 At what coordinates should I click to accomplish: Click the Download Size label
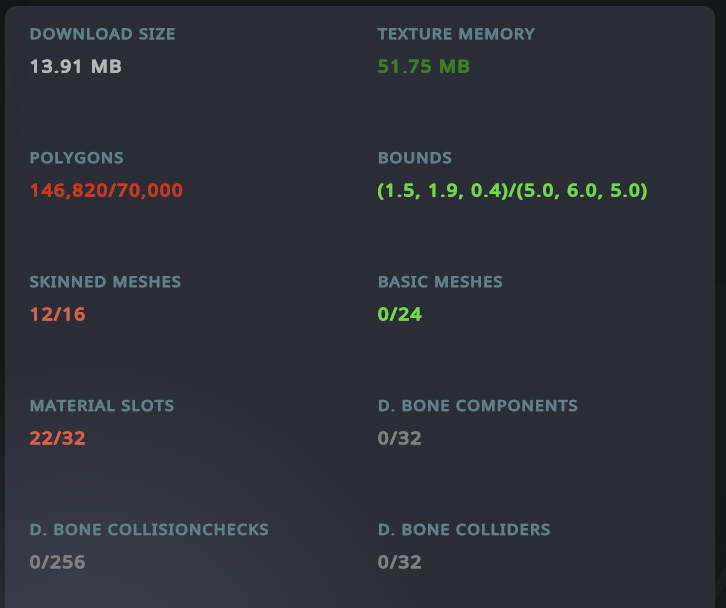click(x=102, y=34)
